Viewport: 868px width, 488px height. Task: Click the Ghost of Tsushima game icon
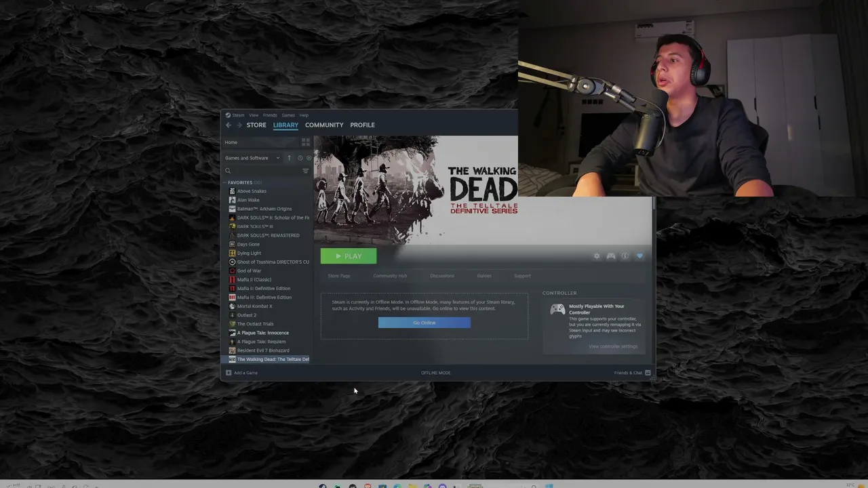click(x=232, y=262)
